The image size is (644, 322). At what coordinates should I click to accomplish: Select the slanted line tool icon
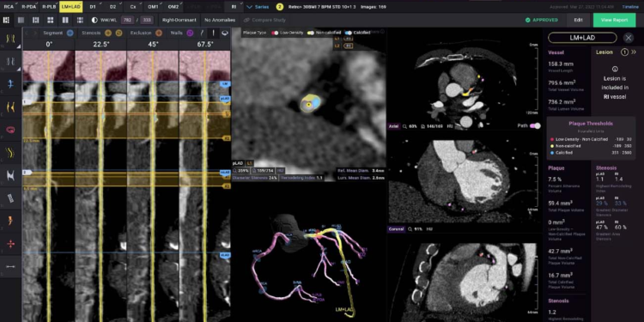click(202, 33)
